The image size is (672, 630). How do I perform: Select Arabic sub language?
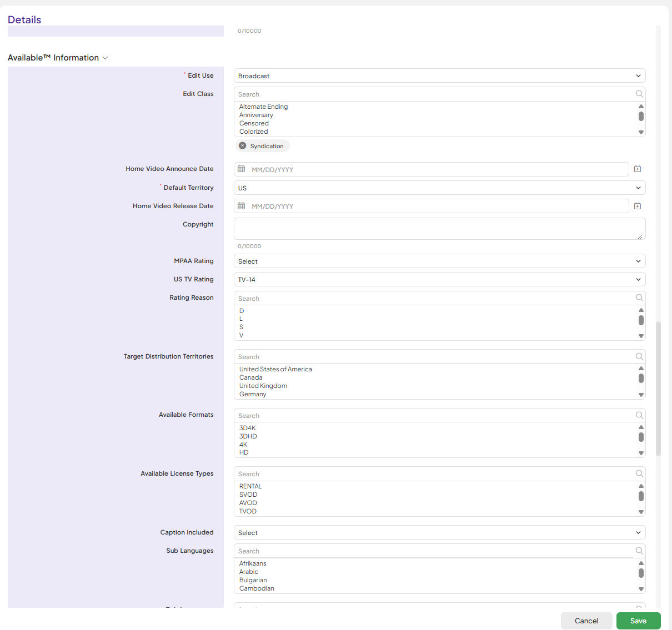[249, 572]
